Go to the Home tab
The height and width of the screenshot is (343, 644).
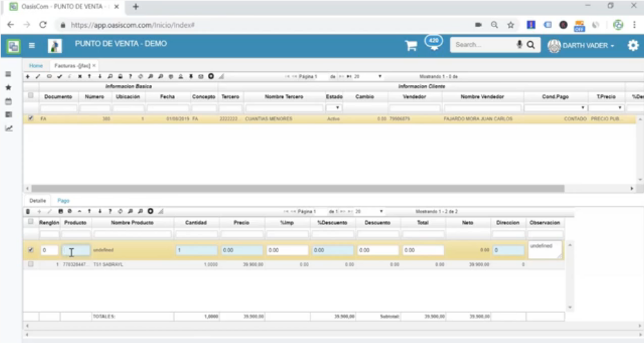pyautogui.click(x=36, y=66)
